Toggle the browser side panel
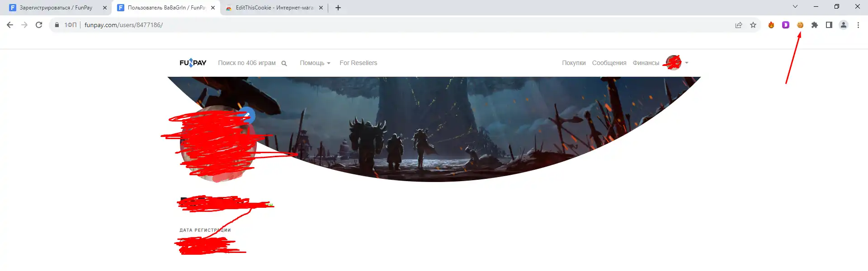Viewport: 868px width, 271px height. coord(829,25)
